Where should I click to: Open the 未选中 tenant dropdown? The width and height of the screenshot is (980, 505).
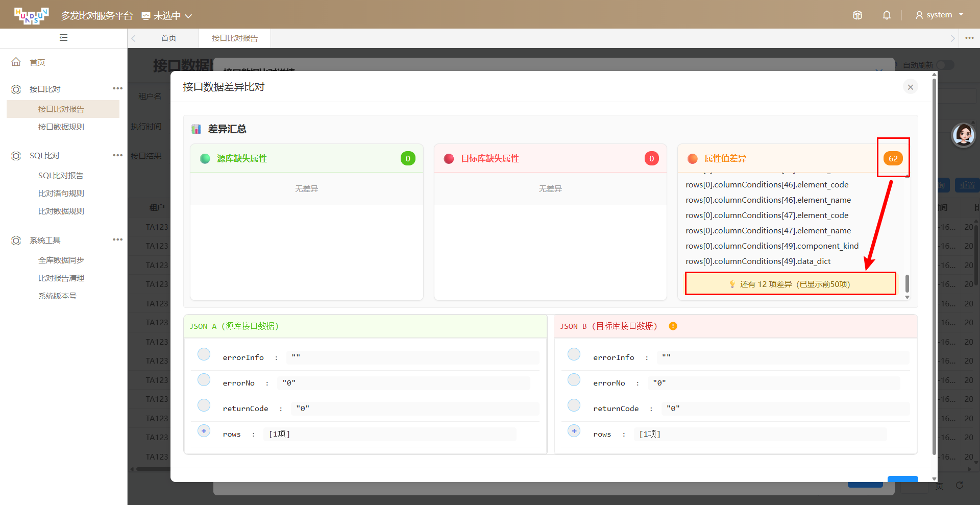click(167, 16)
